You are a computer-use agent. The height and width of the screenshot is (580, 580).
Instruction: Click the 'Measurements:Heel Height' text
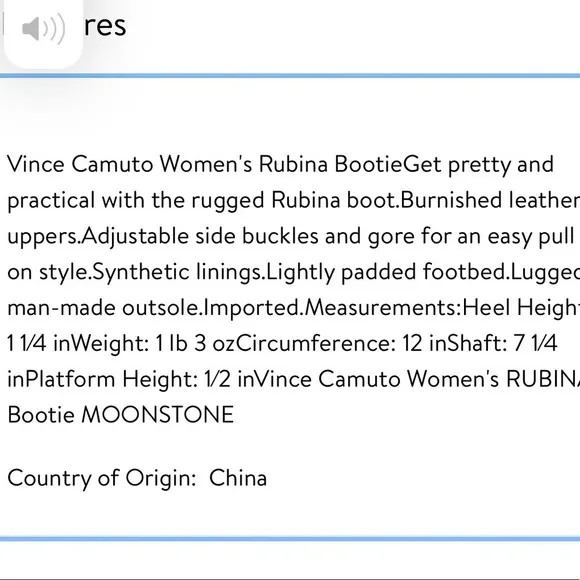(442, 308)
